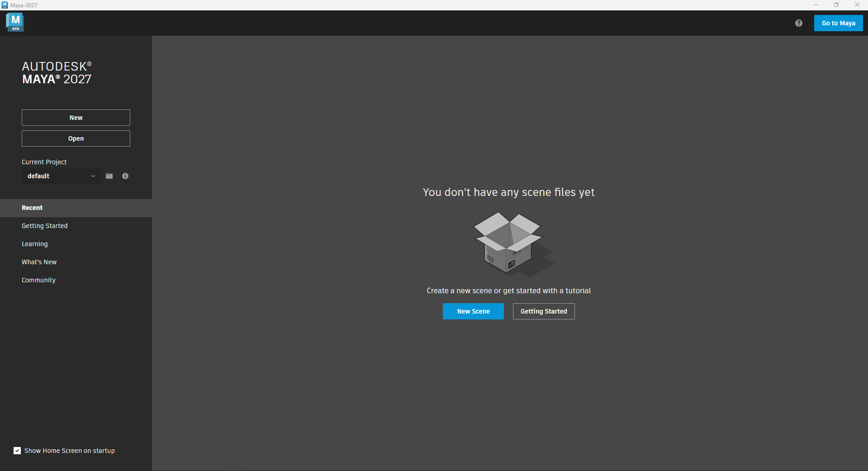
Task: Minimize the Maya window
Action: click(816, 5)
